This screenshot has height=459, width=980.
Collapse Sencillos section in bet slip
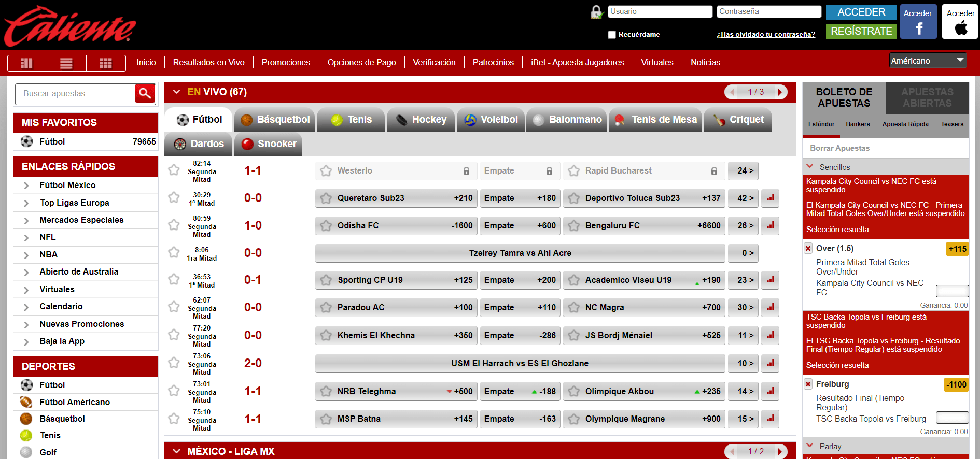pos(810,167)
